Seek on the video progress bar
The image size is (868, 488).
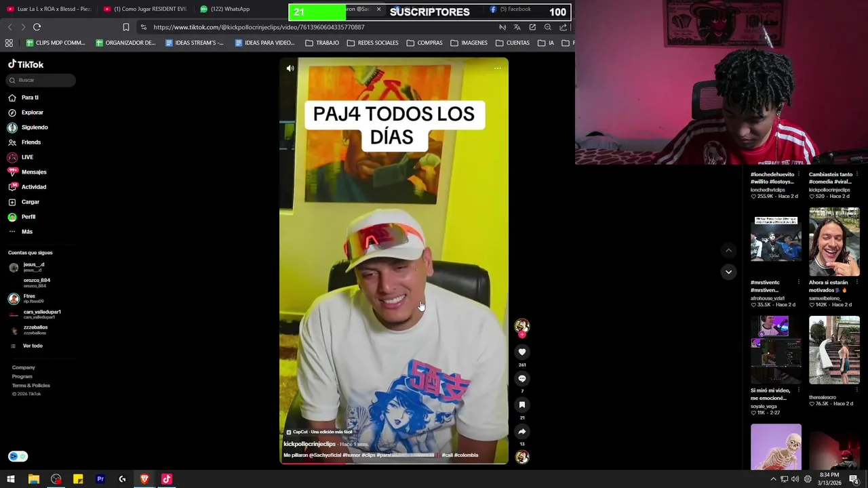tap(393, 463)
